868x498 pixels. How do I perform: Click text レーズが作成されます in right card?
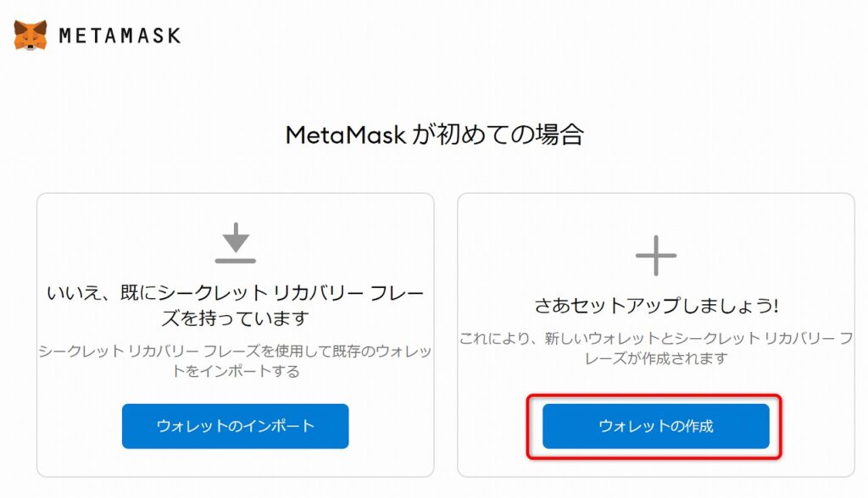(x=656, y=358)
